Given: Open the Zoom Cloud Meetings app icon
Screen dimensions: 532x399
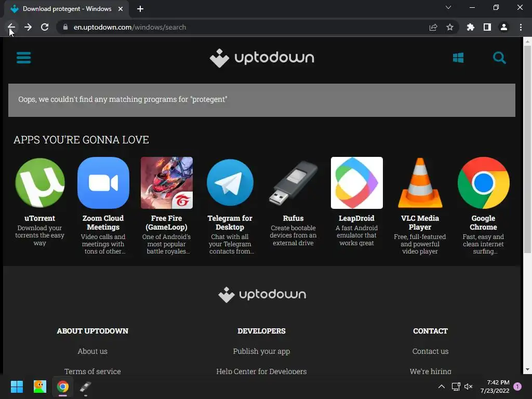Looking at the screenshot, I should pos(103,182).
